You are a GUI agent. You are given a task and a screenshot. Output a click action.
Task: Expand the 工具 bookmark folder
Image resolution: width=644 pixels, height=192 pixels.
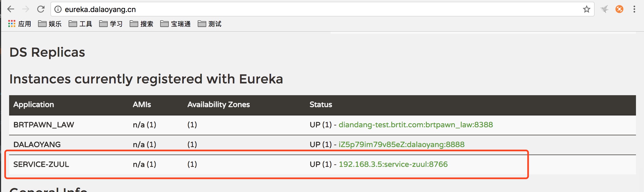tap(80, 24)
